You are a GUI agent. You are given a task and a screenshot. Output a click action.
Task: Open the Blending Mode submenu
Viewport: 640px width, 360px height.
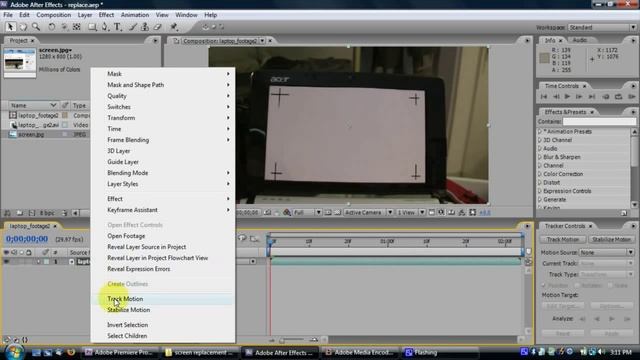pyautogui.click(x=163, y=173)
